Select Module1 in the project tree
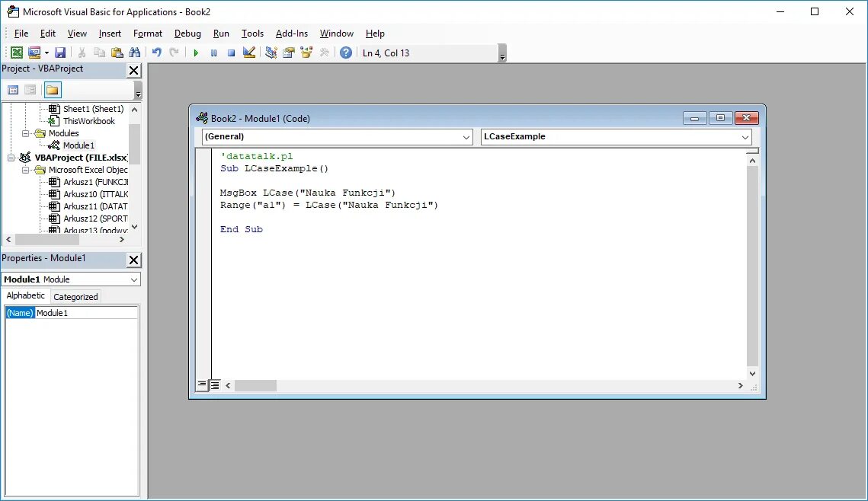The height and width of the screenshot is (501, 868). click(78, 145)
